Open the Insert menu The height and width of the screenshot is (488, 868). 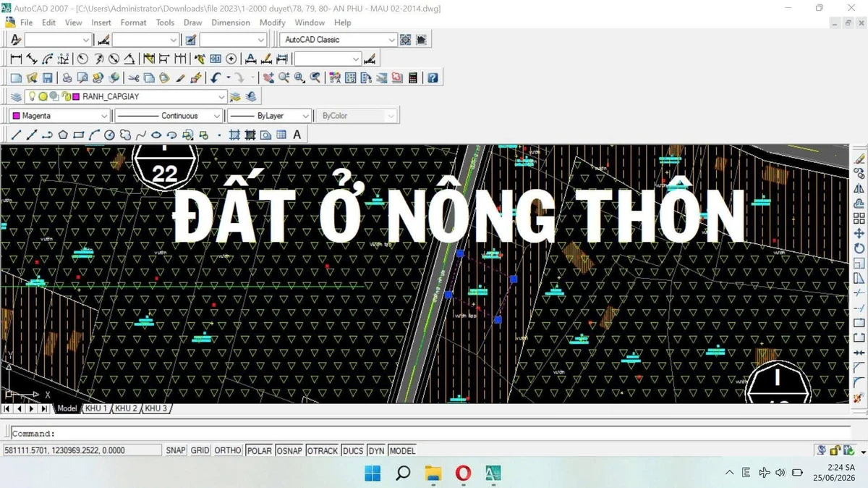click(101, 22)
